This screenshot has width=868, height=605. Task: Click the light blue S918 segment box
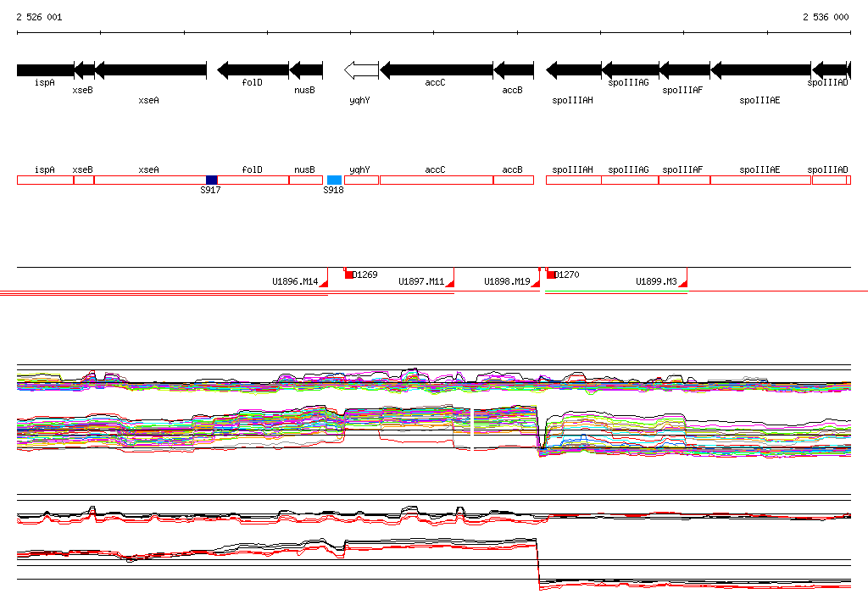[334, 180]
